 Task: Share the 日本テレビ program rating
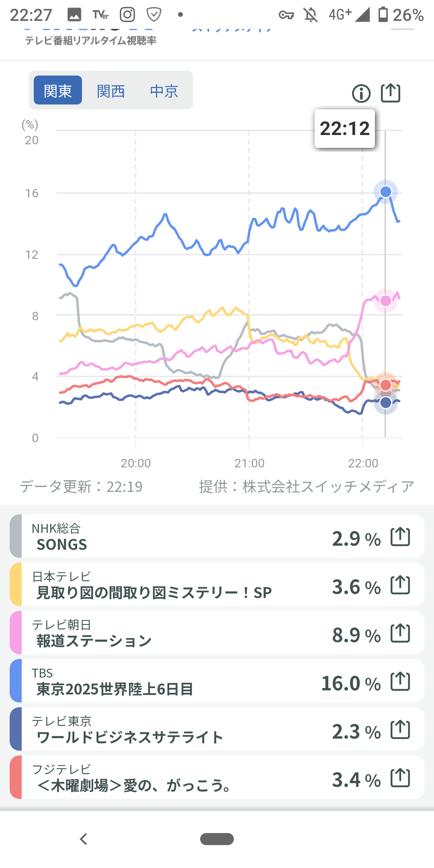point(400,585)
